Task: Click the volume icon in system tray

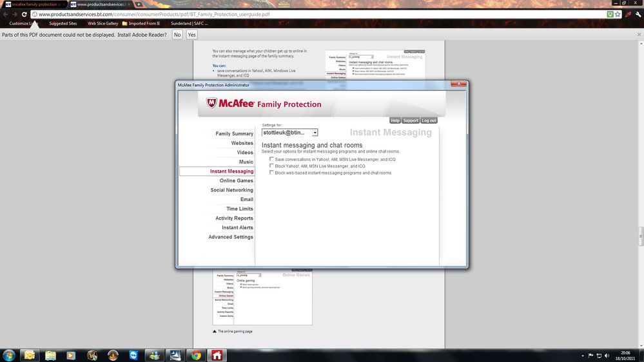Action: (607, 356)
